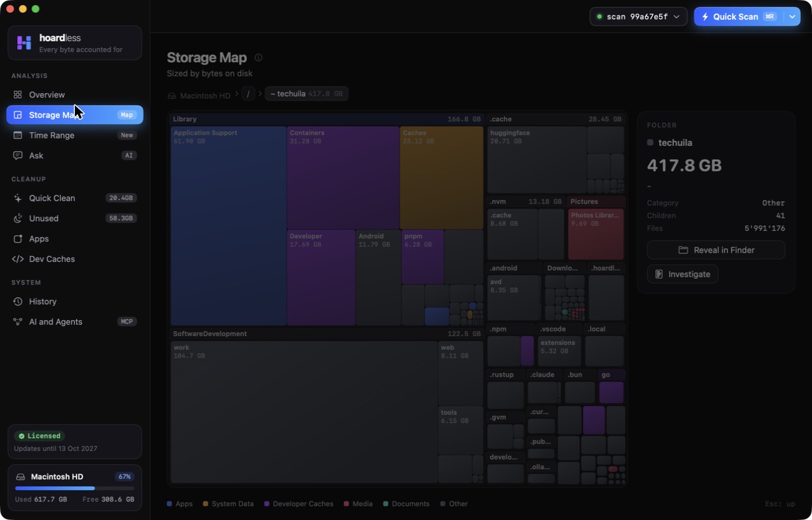Screen dimensions: 812x520
Task: Click the Overview grid icon
Action: tap(18, 94)
